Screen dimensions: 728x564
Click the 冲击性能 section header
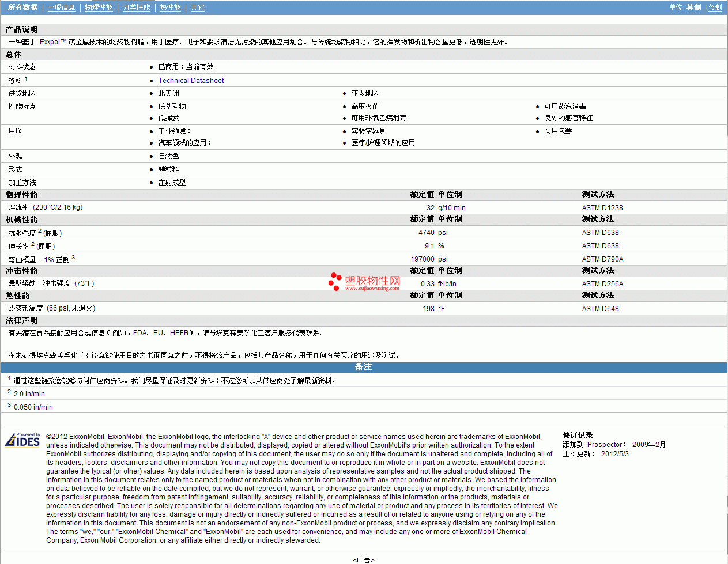point(21,271)
